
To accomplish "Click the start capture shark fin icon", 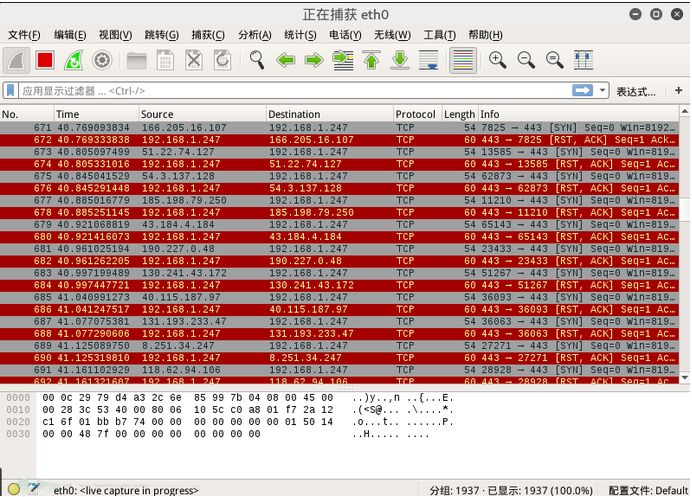I will pyautogui.click(x=17, y=60).
